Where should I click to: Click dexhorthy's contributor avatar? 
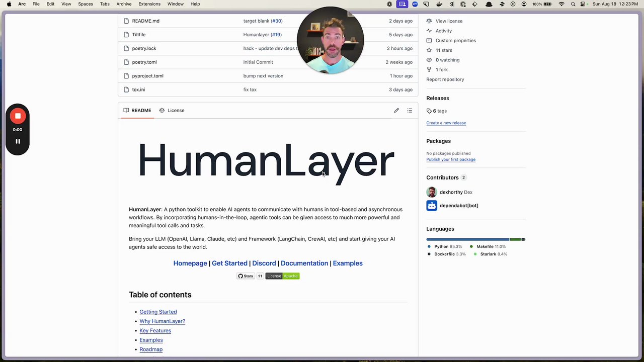(x=432, y=192)
